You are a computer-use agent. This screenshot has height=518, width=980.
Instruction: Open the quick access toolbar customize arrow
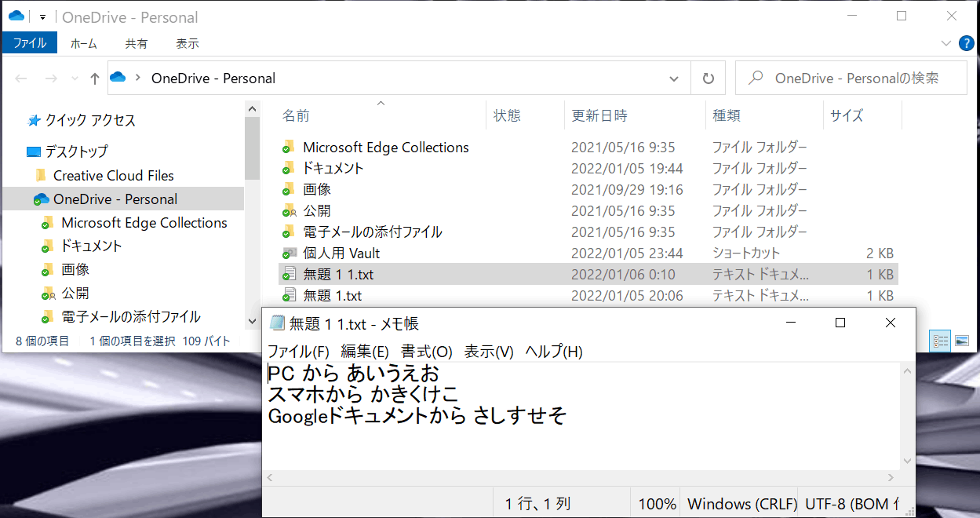tap(42, 17)
